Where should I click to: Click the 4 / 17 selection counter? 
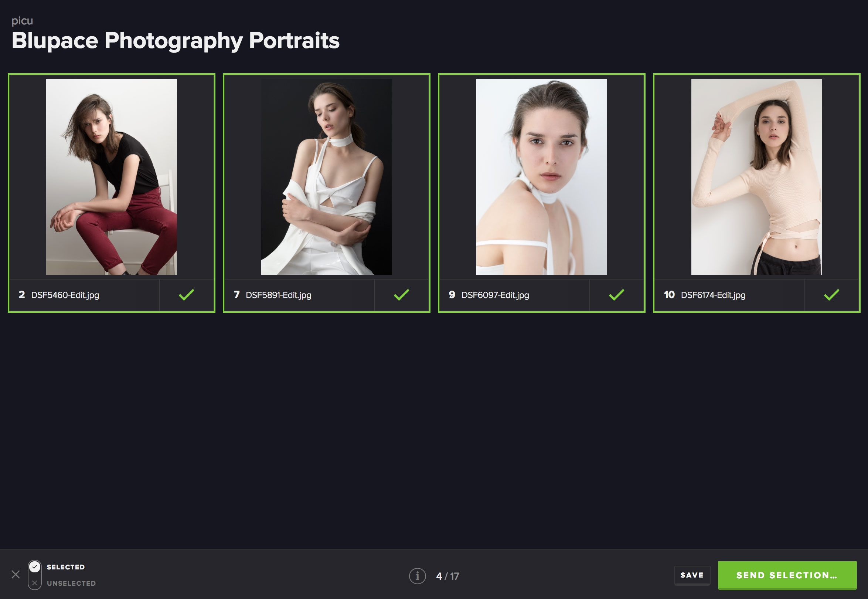(x=447, y=576)
